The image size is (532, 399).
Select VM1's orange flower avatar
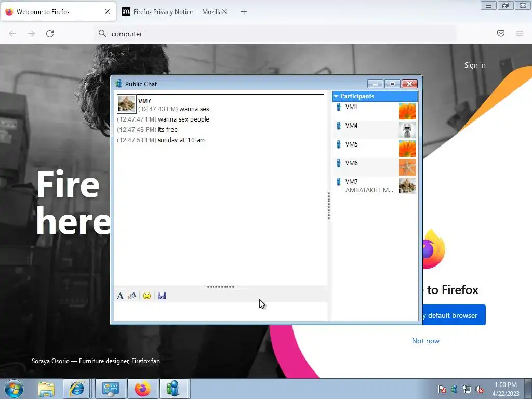pyautogui.click(x=407, y=111)
